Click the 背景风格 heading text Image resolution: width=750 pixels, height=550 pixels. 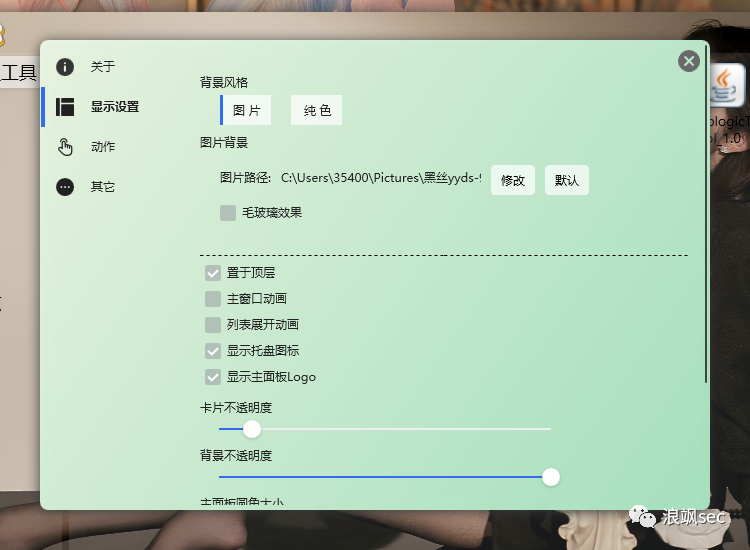pos(224,83)
